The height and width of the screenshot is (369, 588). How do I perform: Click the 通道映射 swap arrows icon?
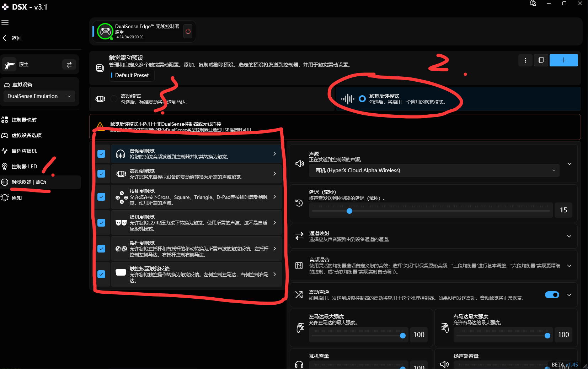[299, 236]
